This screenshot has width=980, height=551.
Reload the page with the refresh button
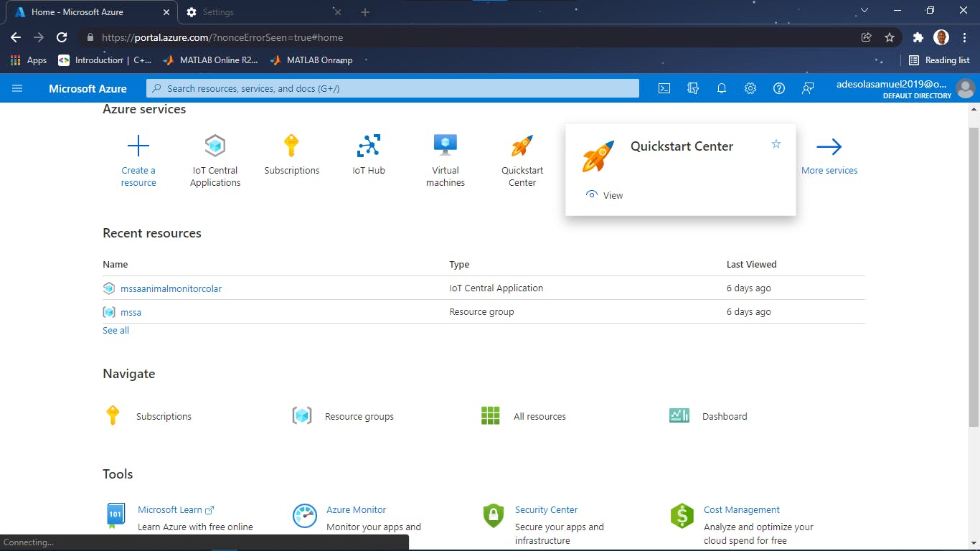(x=62, y=37)
